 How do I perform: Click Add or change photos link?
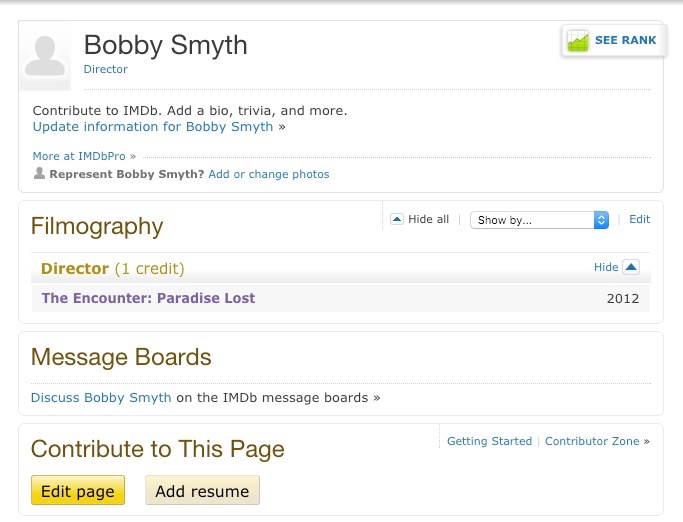point(268,174)
